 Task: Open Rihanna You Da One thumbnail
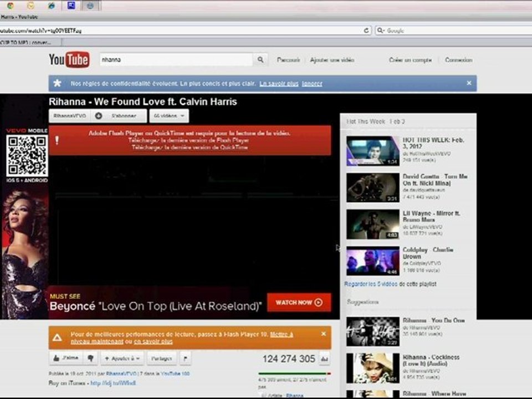[373, 331]
